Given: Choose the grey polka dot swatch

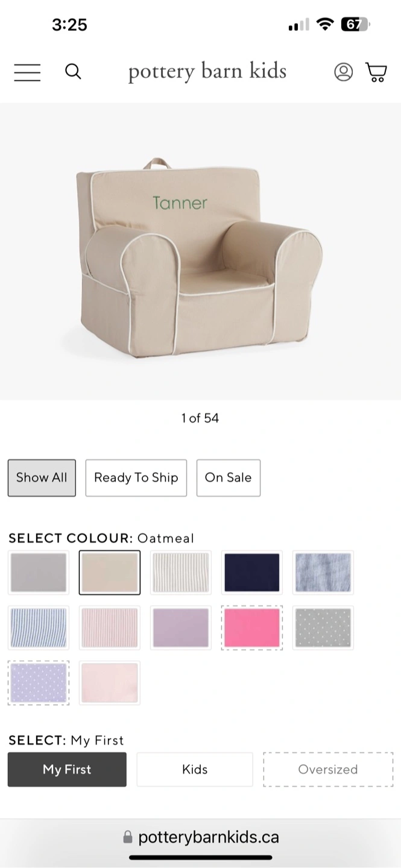Looking at the screenshot, I should click(x=323, y=628).
